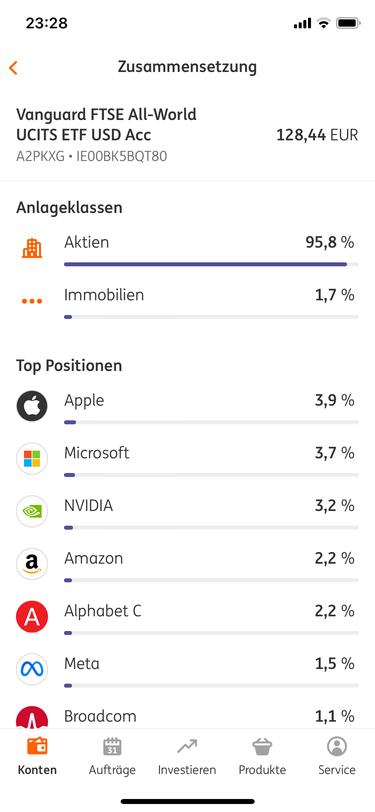The height and width of the screenshot is (812, 375).
Task: Tap the Apple logo icon
Action: click(x=32, y=406)
